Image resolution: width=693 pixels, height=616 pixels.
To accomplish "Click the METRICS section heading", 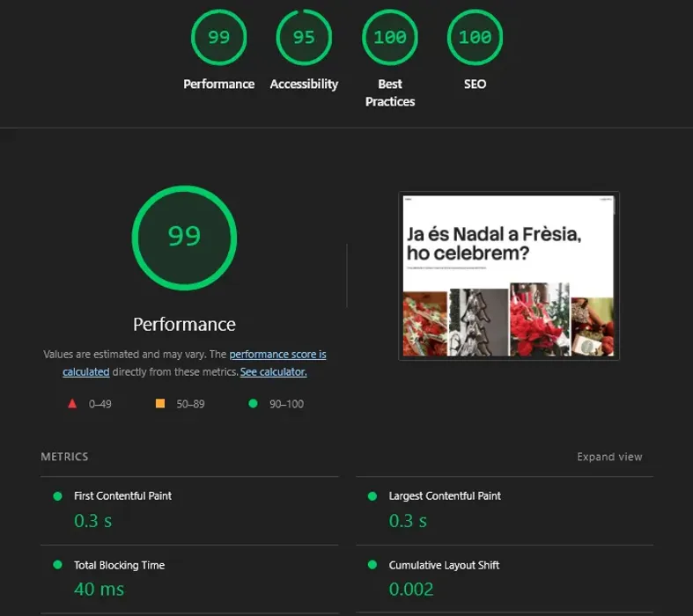I will point(64,457).
